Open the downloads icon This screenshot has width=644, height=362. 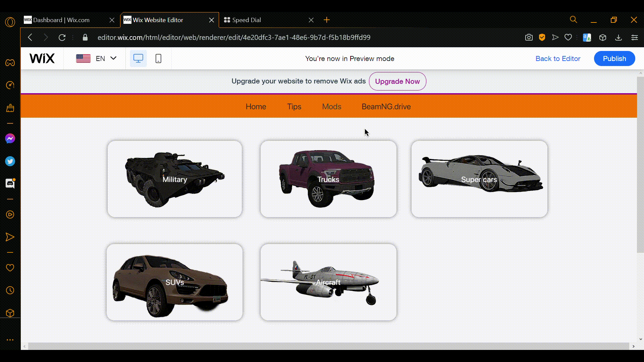click(619, 38)
